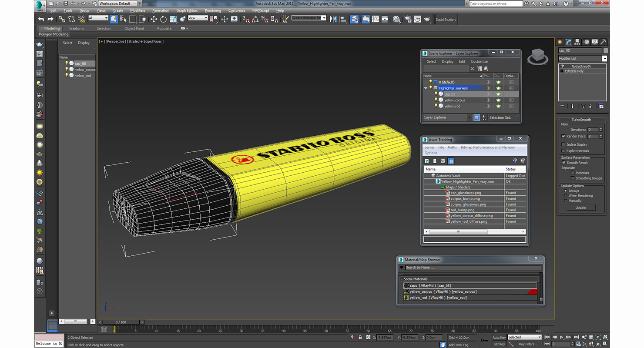Select Manually update option

tap(566, 201)
